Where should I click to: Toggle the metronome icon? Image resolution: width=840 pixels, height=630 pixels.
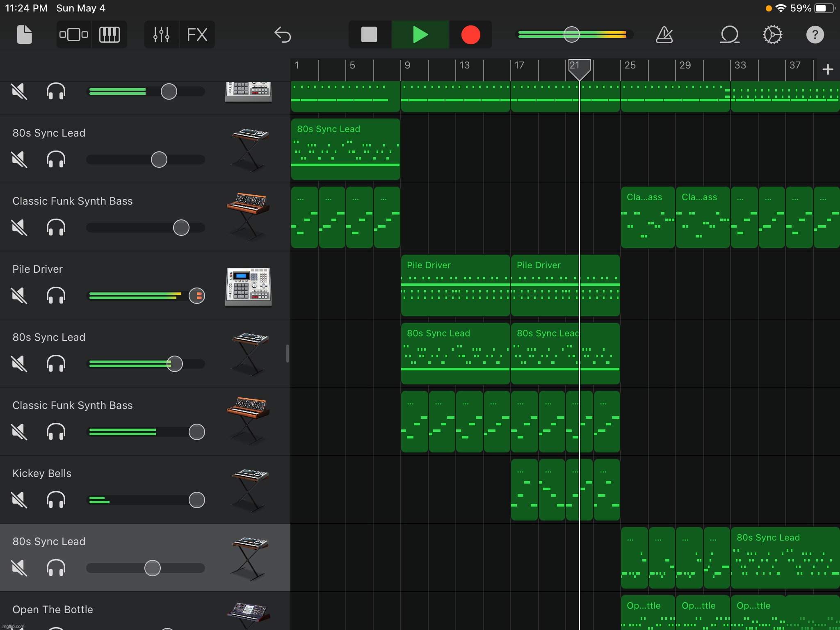pos(664,34)
